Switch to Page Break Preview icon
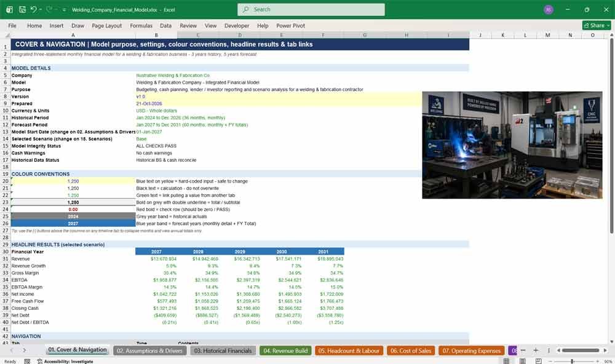 point(539,361)
